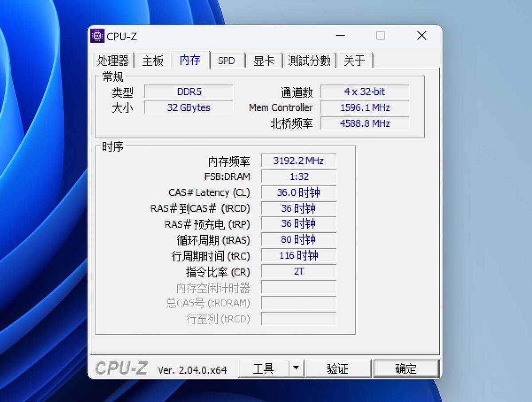Image resolution: width=532 pixels, height=402 pixels.
Task: Switch to the 处理器 tab
Action: pos(113,60)
